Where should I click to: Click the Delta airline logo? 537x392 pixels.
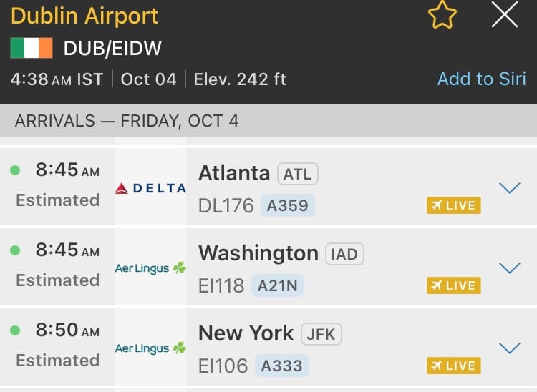(150, 188)
